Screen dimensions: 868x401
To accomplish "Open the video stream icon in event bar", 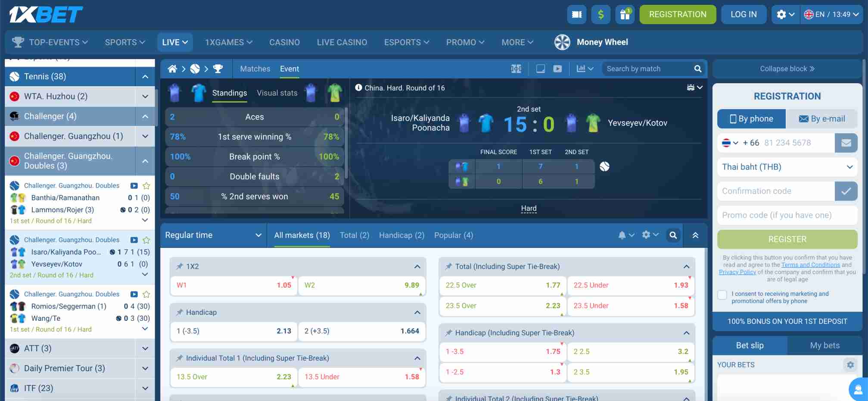I will click(557, 69).
